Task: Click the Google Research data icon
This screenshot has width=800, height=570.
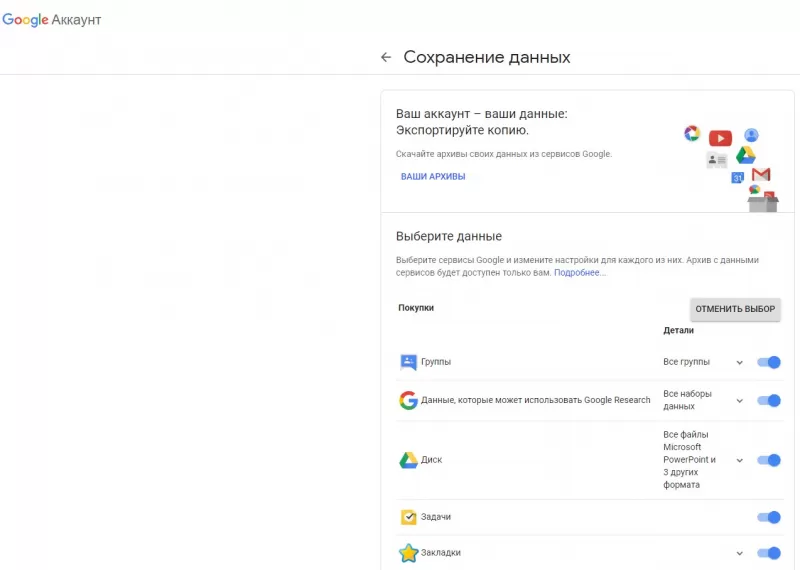Action: (x=408, y=401)
